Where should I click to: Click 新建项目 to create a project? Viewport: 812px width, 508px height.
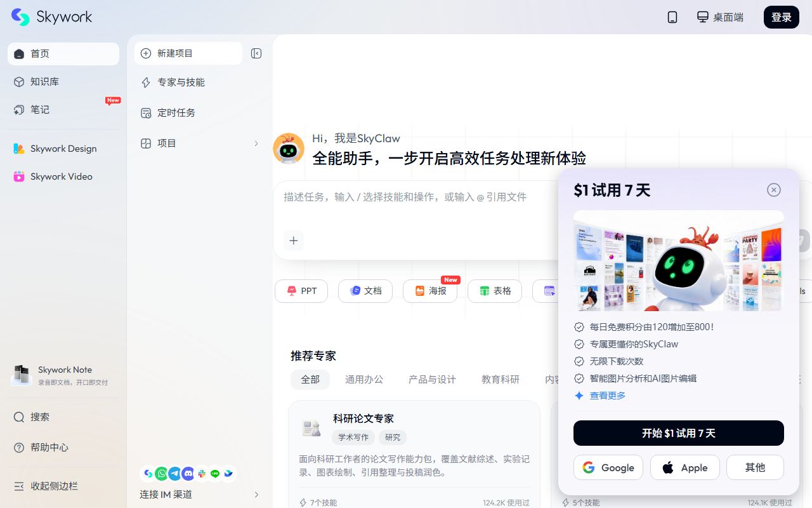click(188, 53)
